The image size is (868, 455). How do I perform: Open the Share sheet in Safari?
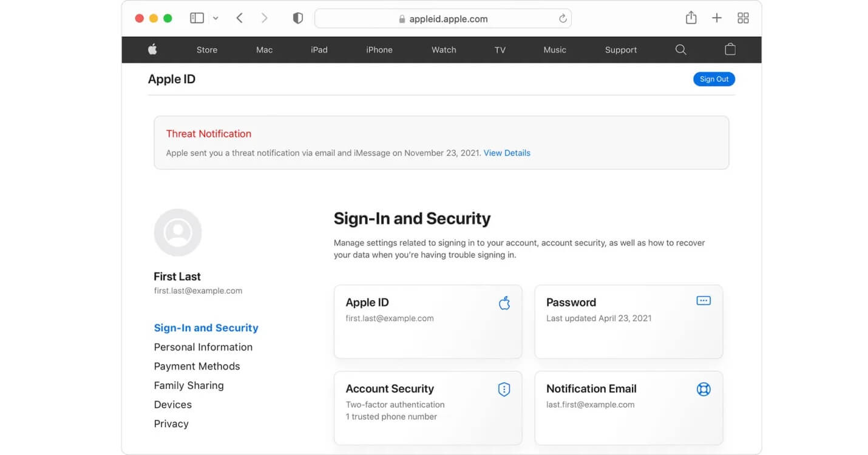pos(691,18)
